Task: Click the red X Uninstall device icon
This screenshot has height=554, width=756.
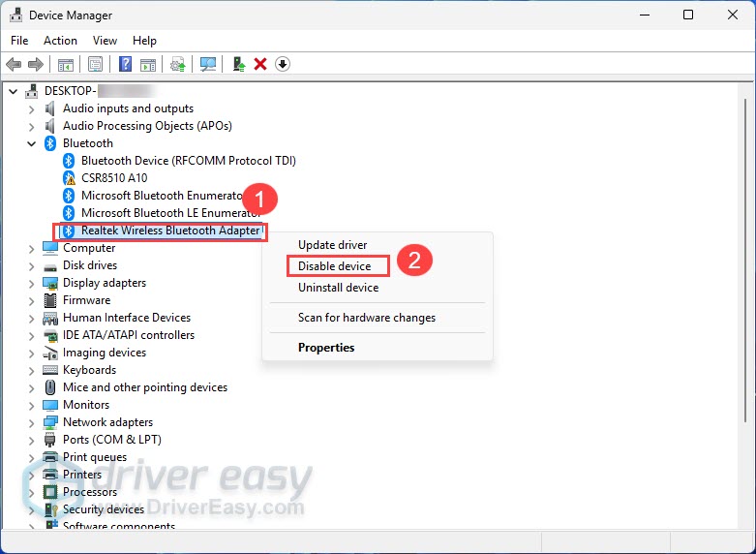Action: click(x=260, y=64)
